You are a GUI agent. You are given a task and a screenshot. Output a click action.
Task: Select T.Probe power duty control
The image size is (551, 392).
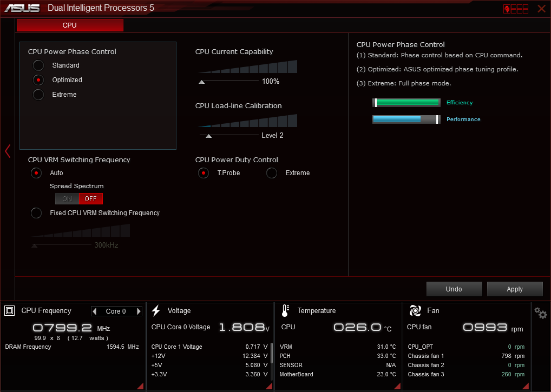pos(204,173)
